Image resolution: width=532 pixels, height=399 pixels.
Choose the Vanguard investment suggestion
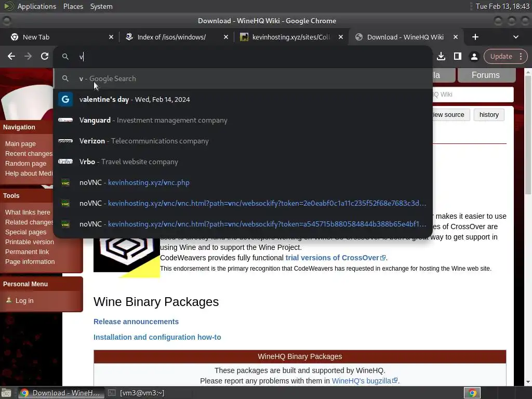pyautogui.click(x=243, y=120)
